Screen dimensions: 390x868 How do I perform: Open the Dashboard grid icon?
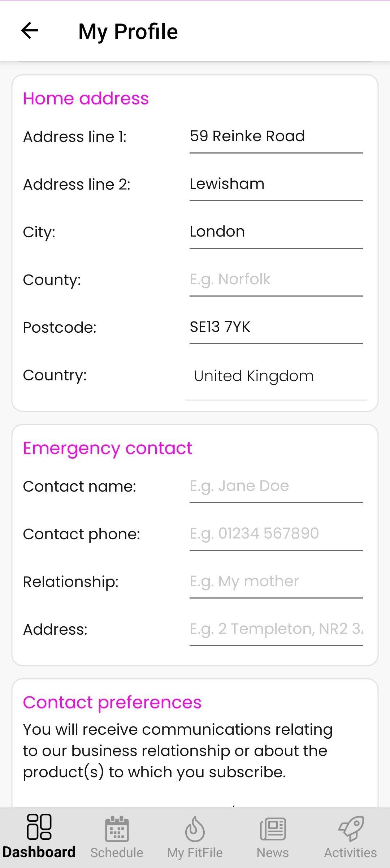[39, 826]
